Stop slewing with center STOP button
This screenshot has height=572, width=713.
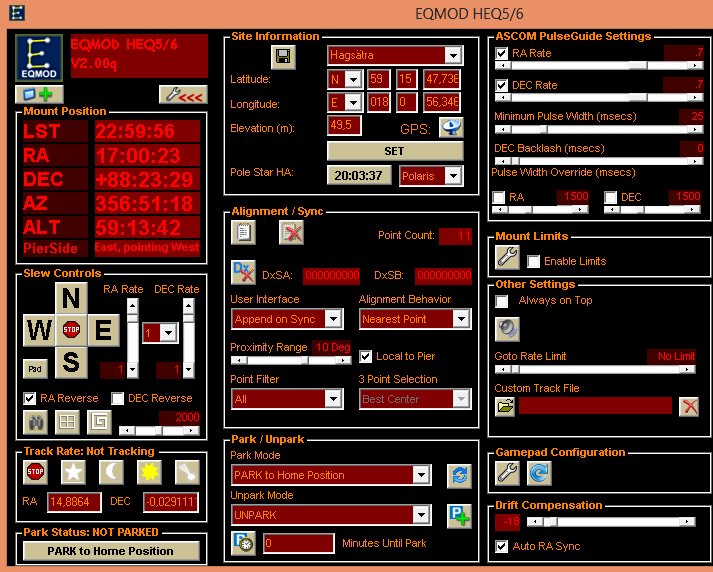[x=71, y=329]
